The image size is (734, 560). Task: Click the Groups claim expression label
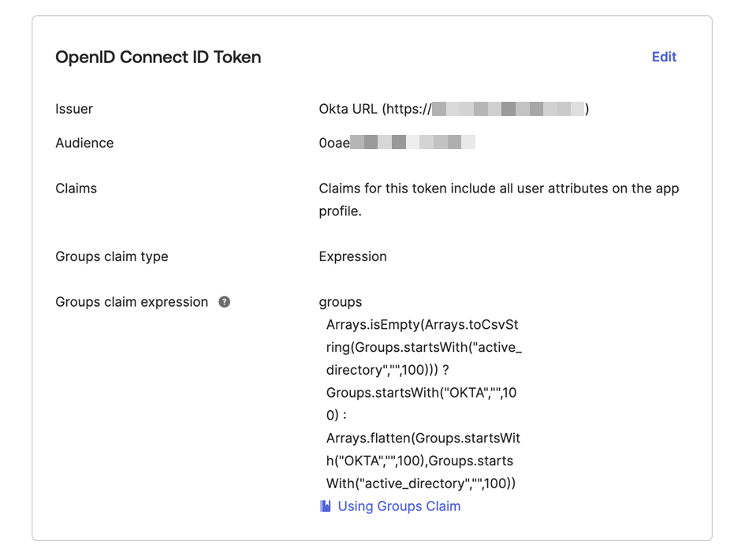(x=130, y=301)
